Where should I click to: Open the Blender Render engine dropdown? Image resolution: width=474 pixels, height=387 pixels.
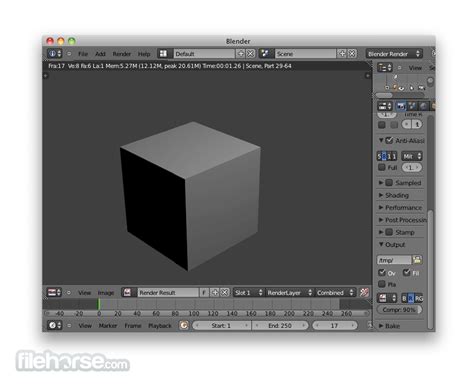pos(394,54)
